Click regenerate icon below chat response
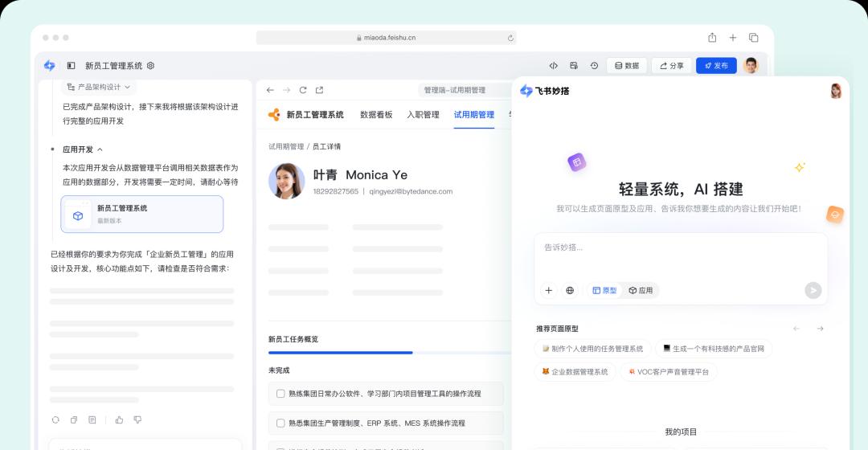 pos(55,420)
